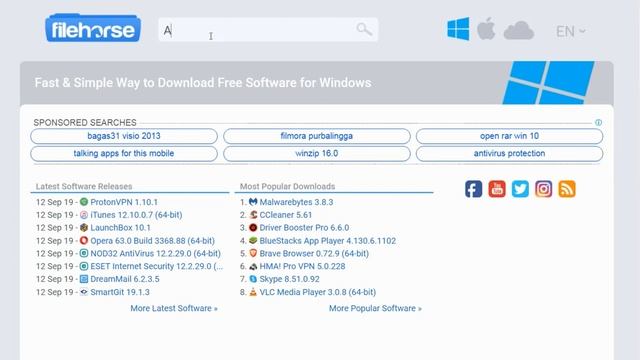Click the FileHorse logo
The height and width of the screenshot is (360, 640).
point(93,28)
